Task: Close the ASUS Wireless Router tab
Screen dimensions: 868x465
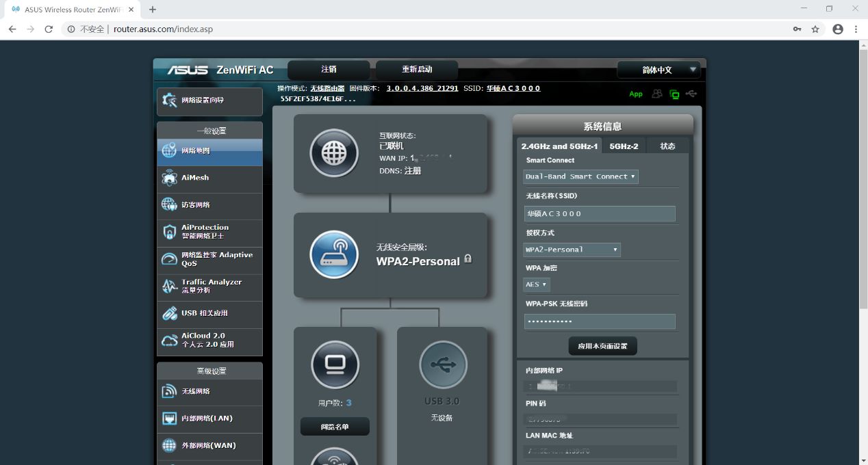Action: 131,10
